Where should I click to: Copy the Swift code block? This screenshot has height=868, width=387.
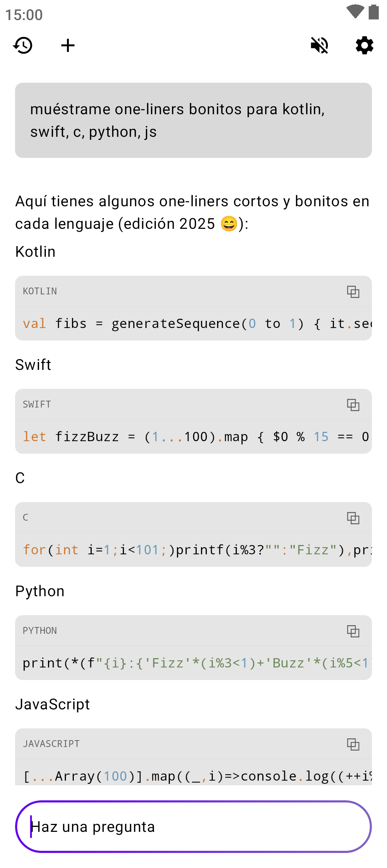tap(353, 405)
